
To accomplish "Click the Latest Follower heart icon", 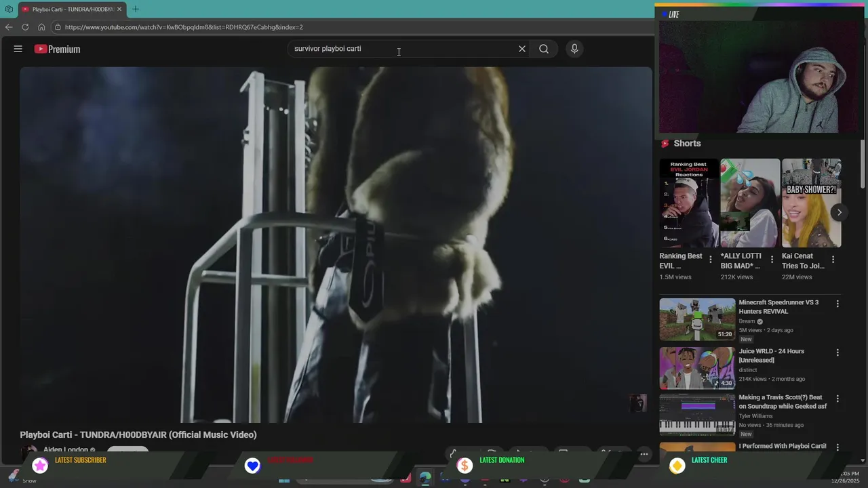I will pos(252,466).
